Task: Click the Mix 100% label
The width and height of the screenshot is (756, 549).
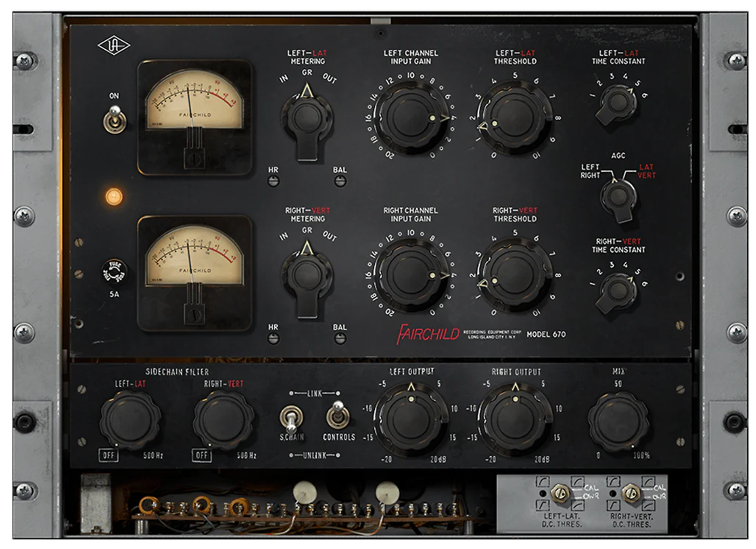Action: pyautogui.click(x=641, y=456)
